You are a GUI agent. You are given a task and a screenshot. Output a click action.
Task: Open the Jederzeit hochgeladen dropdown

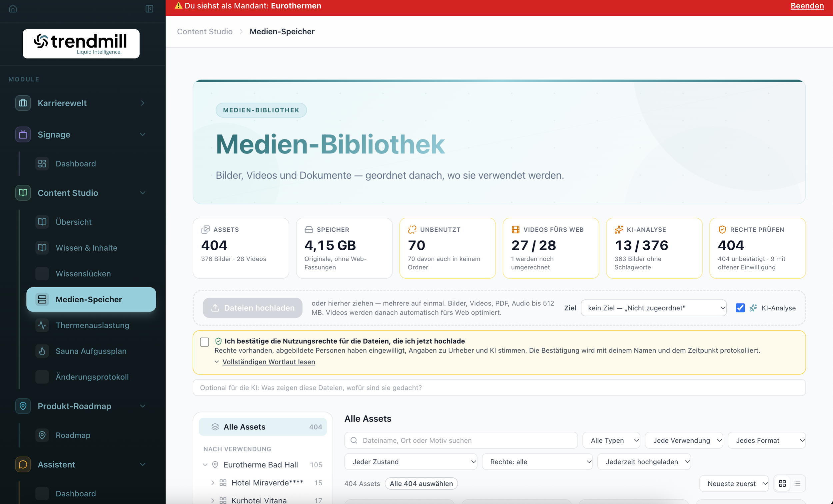(644, 462)
